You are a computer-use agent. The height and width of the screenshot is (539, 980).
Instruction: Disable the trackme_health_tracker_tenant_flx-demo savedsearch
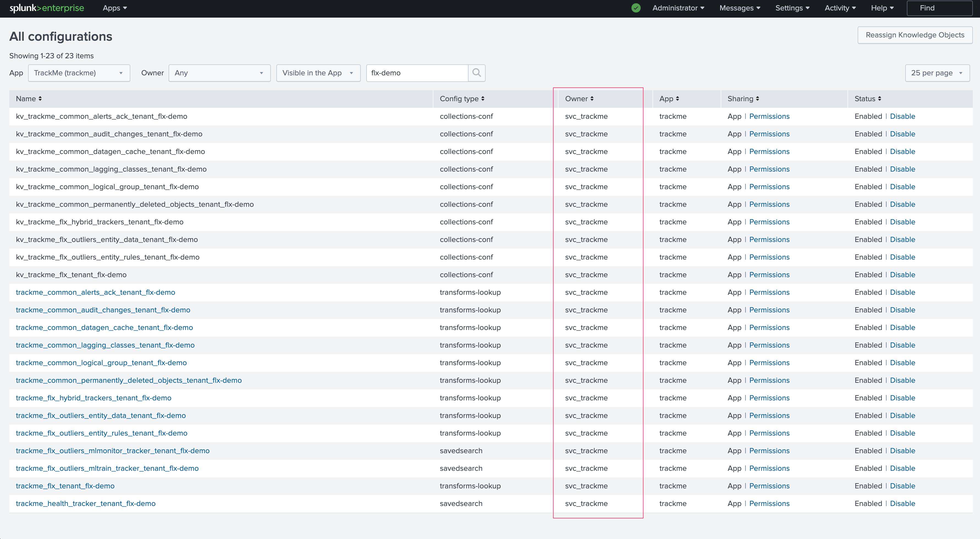[902, 504]
